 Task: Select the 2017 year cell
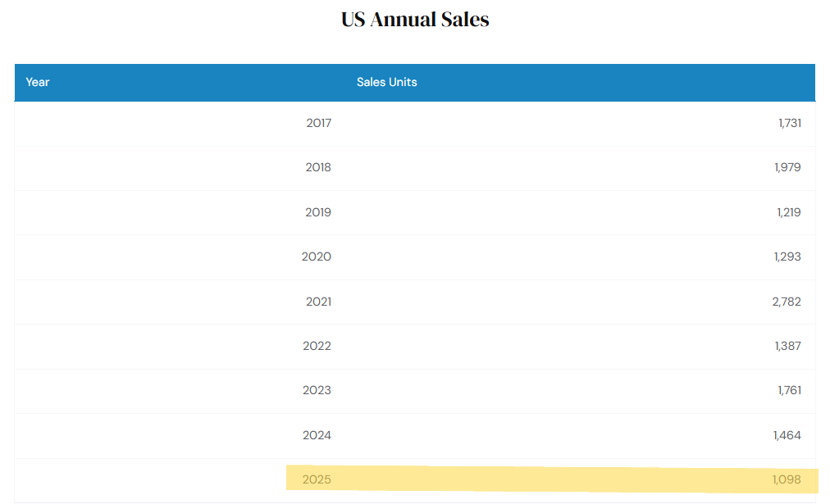click(318, 123)
